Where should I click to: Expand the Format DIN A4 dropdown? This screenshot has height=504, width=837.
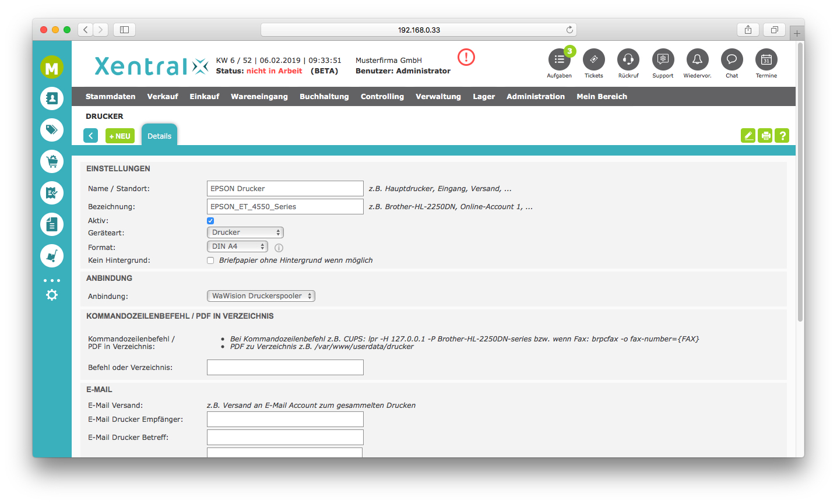click(x=237, y=246)
